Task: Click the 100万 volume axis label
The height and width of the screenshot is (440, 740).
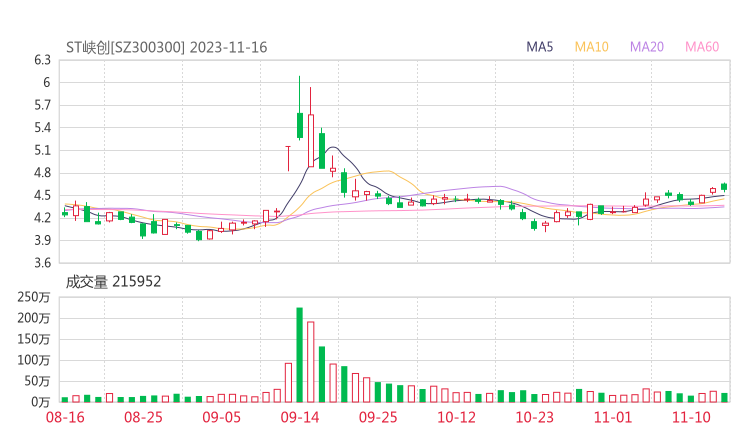Action: coord(34,360)
